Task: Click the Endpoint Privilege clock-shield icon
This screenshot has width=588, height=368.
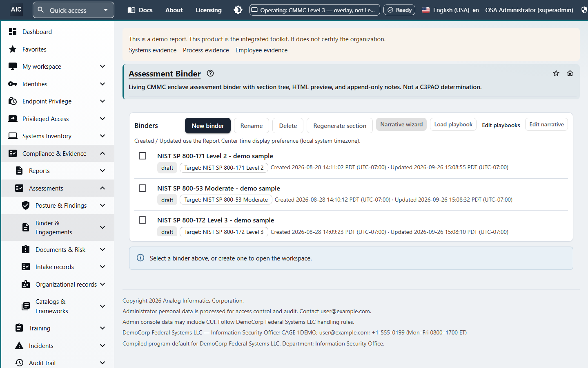Action: coord(13,101)
